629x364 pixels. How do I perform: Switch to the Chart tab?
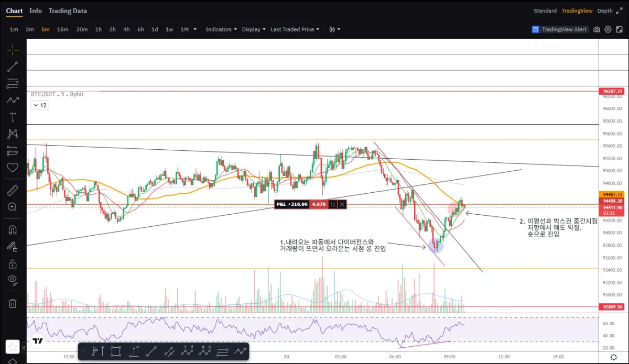tap(14, 10)
